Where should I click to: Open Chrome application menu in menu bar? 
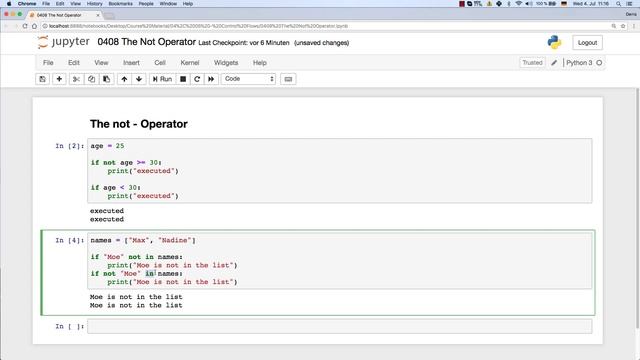pos(27,4)
